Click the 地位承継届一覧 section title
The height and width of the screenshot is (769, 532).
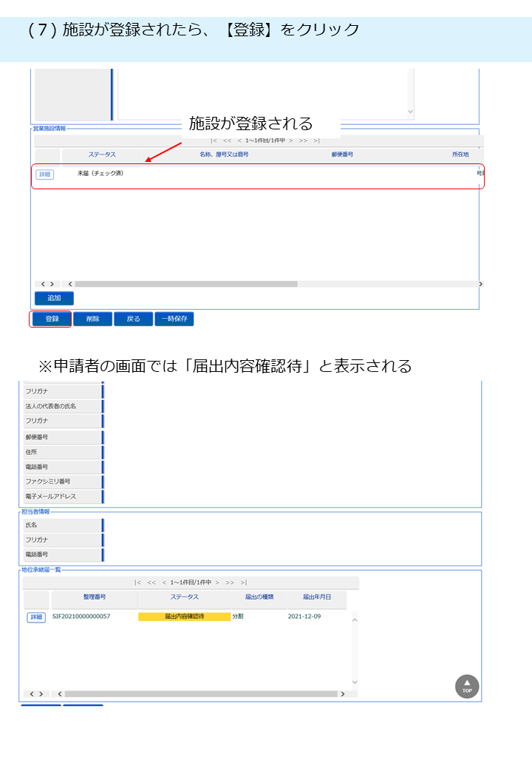tap(41, 570)
